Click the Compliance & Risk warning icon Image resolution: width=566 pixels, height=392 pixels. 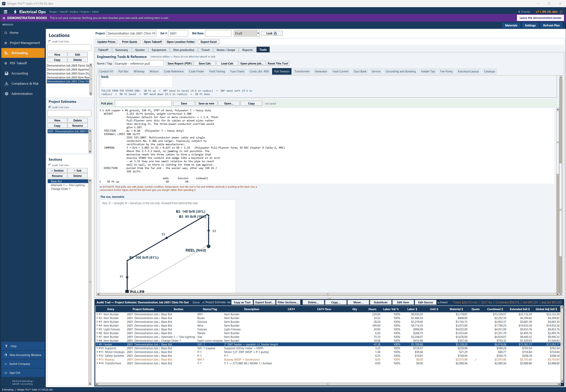pos(6,84)
